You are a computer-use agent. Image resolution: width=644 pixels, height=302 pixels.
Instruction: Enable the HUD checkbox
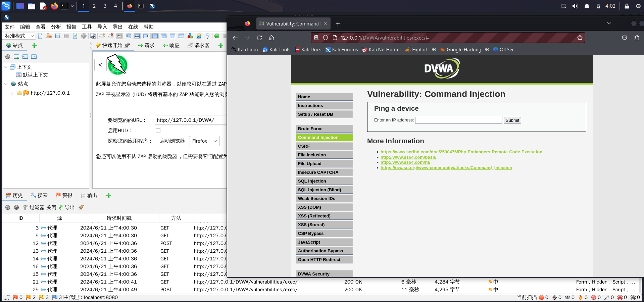(x=158, y=131)
